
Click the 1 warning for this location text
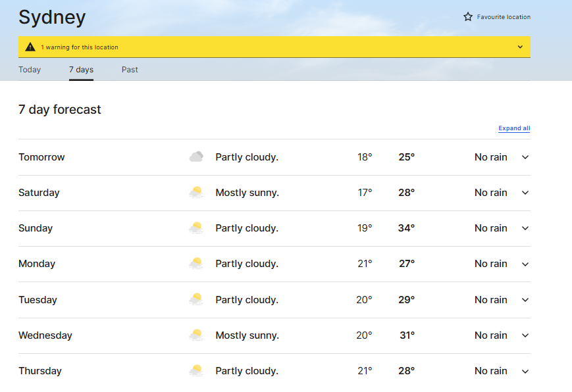click(80, 47)
